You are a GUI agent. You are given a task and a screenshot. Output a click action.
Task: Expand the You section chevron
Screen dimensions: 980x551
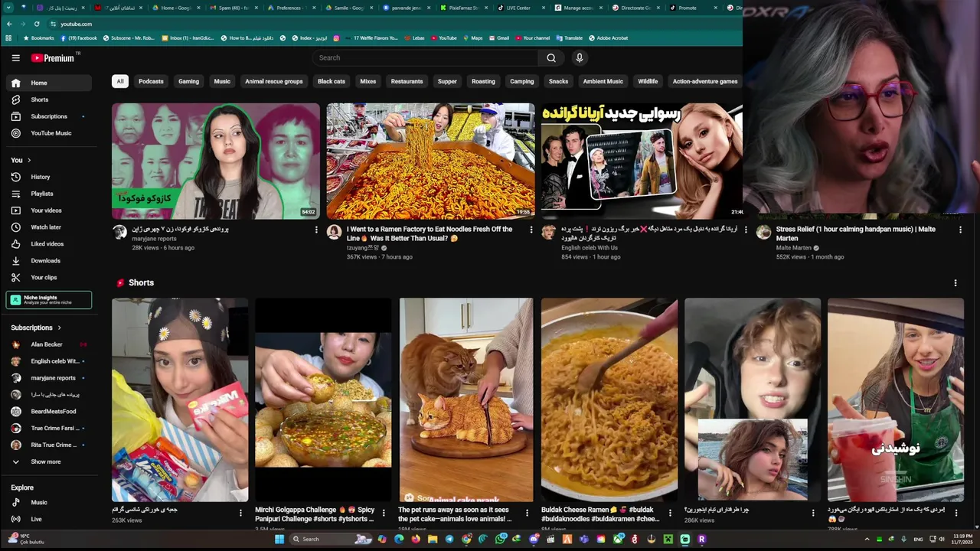click(29, 160)
